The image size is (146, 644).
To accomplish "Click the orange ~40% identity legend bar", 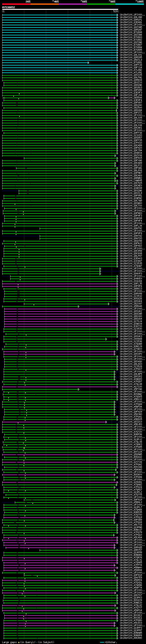I will click(x=45, y=4).
